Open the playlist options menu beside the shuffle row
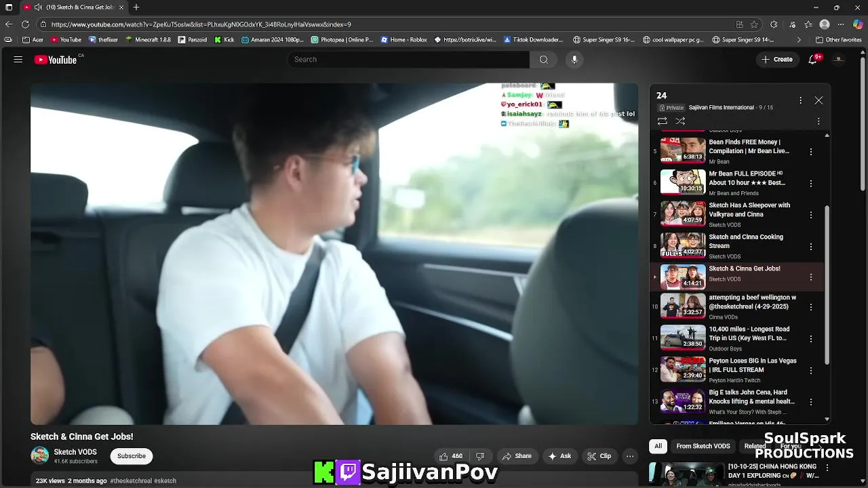The width and height of the screenshot is (868, 488). click(x=818, y=121)
